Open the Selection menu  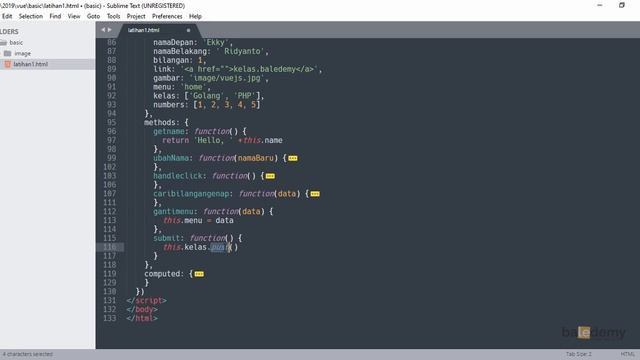click(31, 16)
